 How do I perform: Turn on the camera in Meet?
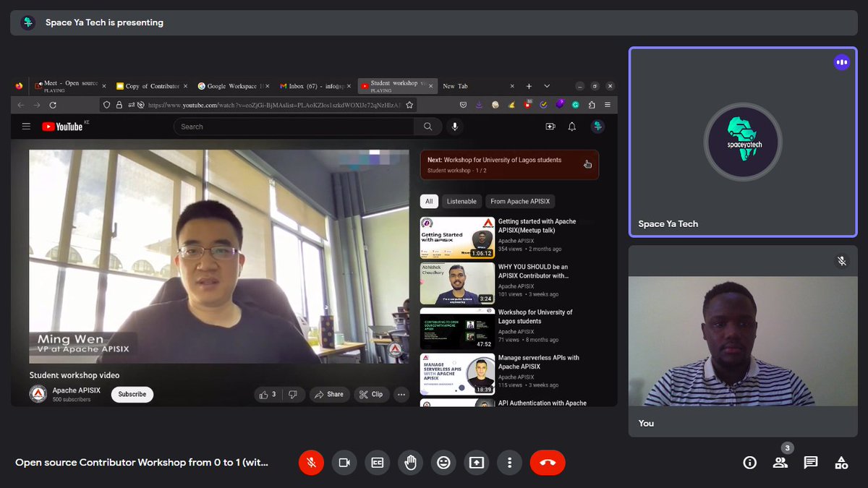(x=344, y=462)
